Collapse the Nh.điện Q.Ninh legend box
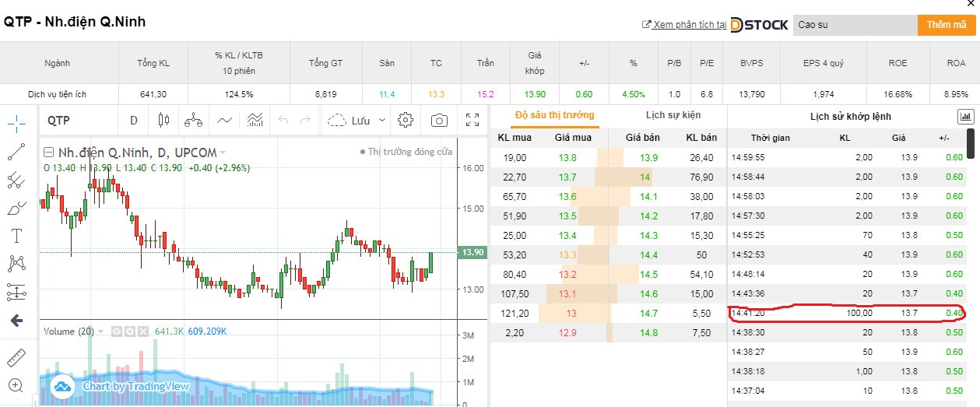This screenshot has width=980, height=407. click(x=48, y=153)
